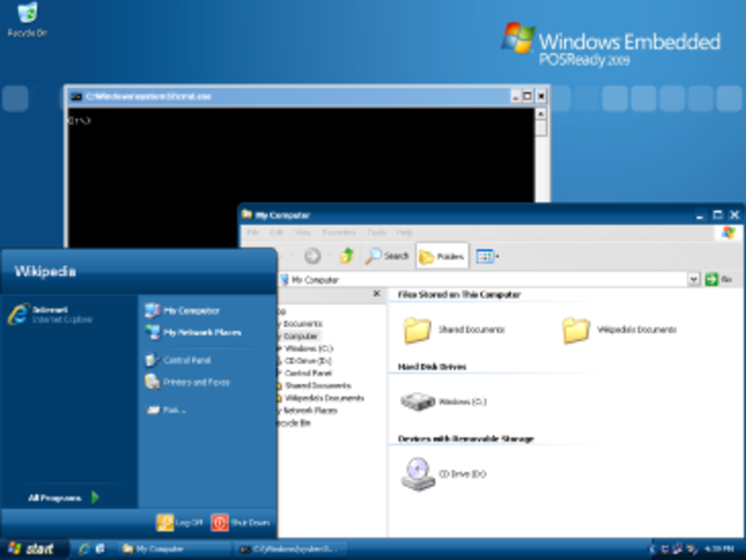Close the Folders pane with X
This screenshot has height=560, width=746.
point(376,294)
